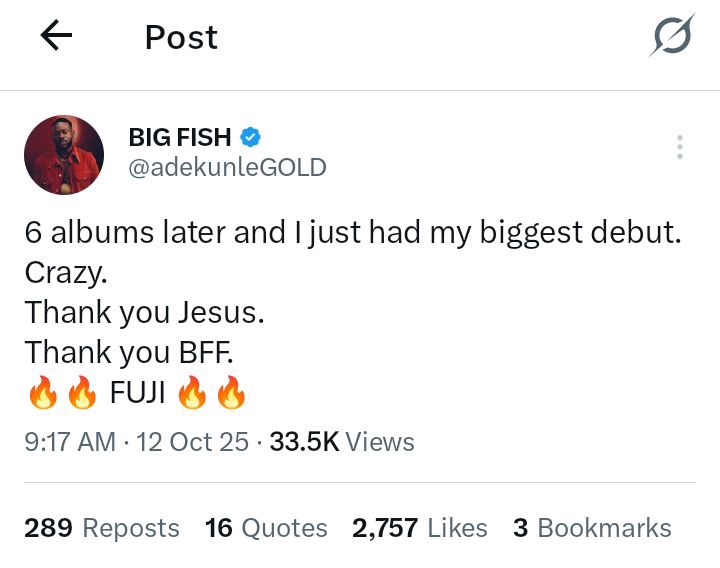The image size is (720, 568).
Task: Click the last fire emoji after FUJI
Action: [x=231, y=395]
